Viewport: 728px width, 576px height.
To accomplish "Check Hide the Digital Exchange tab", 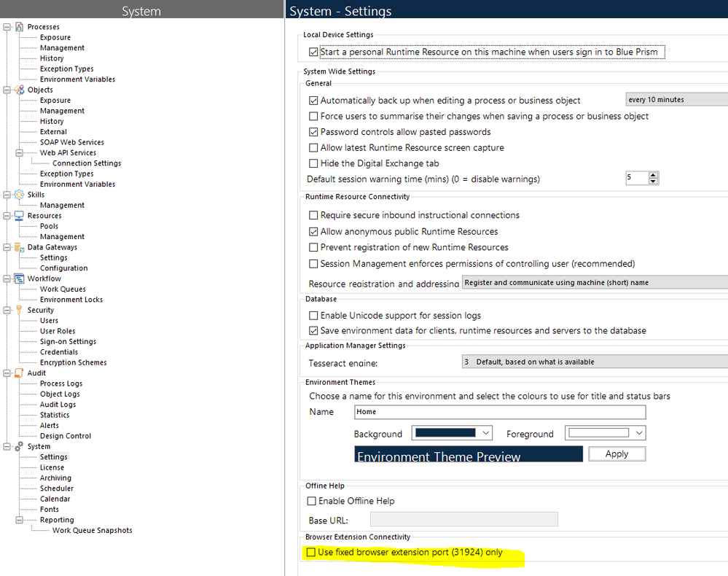I will (x=313, y=163).
